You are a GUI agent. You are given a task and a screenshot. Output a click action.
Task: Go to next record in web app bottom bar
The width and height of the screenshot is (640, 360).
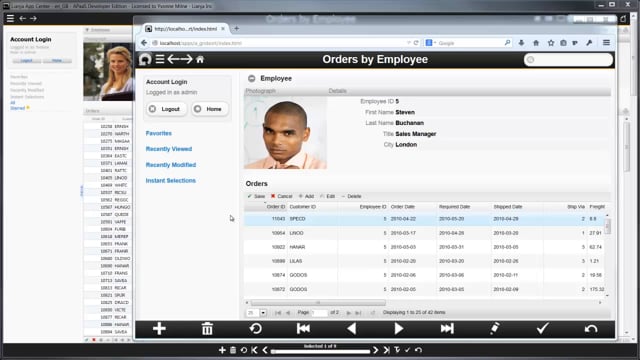(x=399, y=329)
